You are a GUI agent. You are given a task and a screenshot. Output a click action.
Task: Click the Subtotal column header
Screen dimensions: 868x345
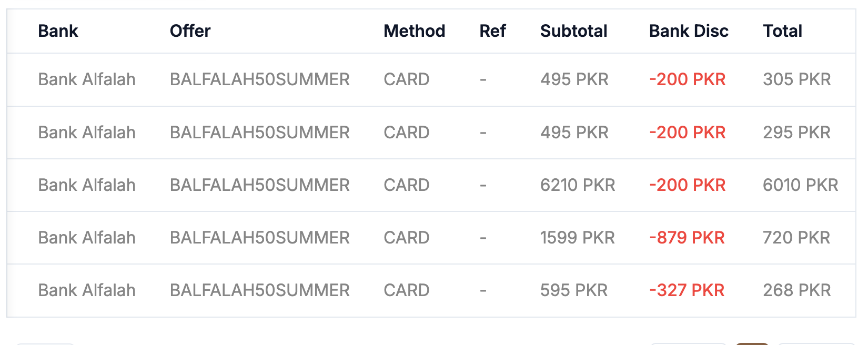click(573, 31)
